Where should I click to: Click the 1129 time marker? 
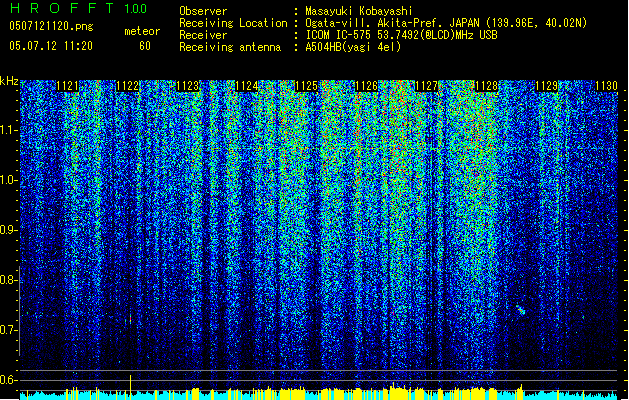[546, 86]
